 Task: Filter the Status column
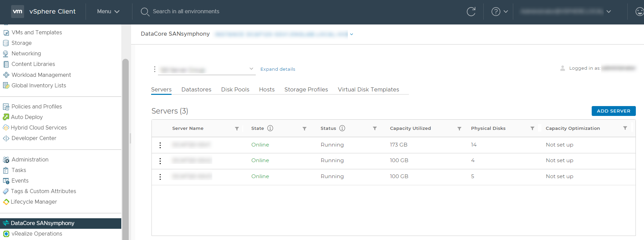tap(375, 128)
